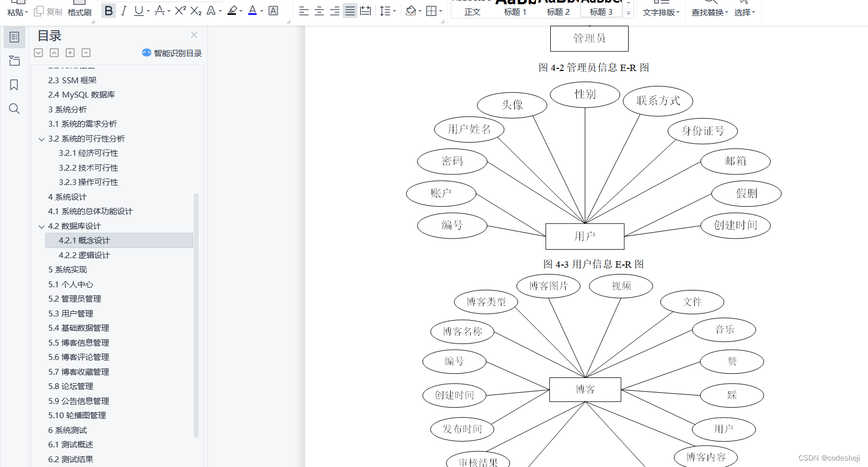Open outline navigation sidebar icon

pos(14,37)
